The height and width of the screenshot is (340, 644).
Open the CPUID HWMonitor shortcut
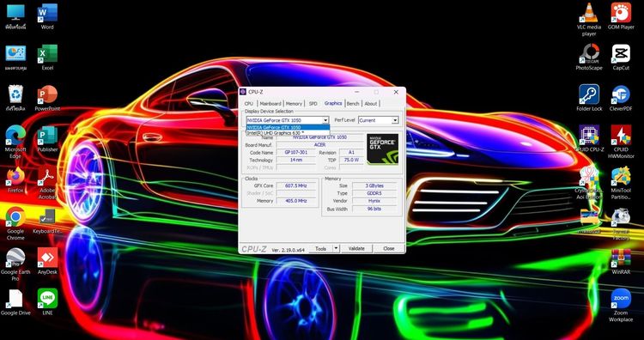point(621,142)
